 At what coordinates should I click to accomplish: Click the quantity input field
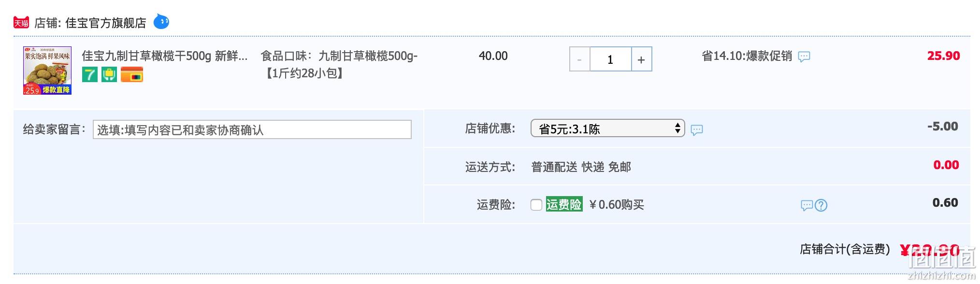610,59
